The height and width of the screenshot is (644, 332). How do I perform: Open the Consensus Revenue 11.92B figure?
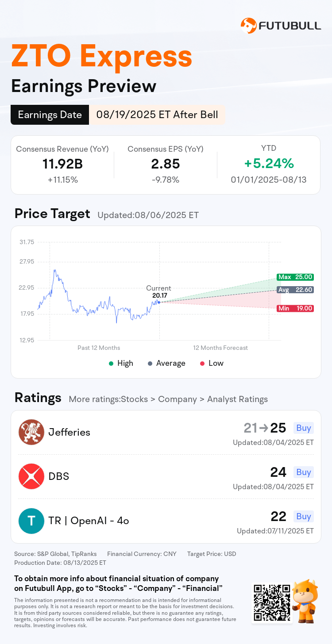tap(62, 164)
